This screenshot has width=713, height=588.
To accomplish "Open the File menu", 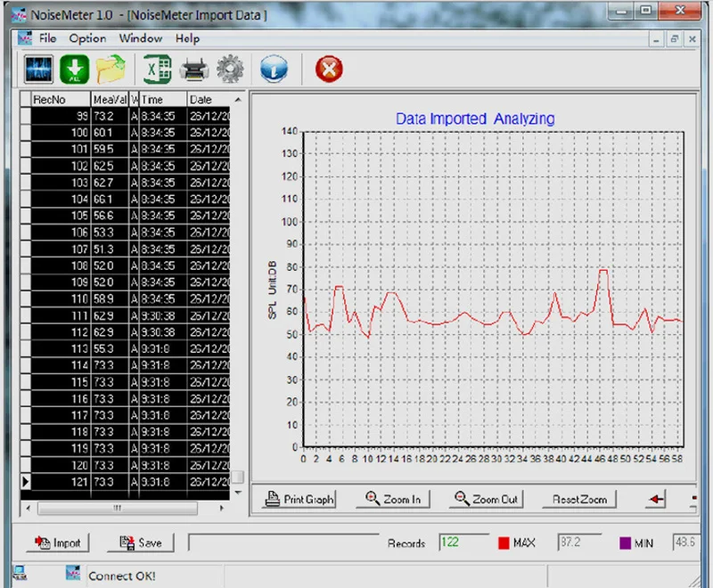I will coord(47,38).
